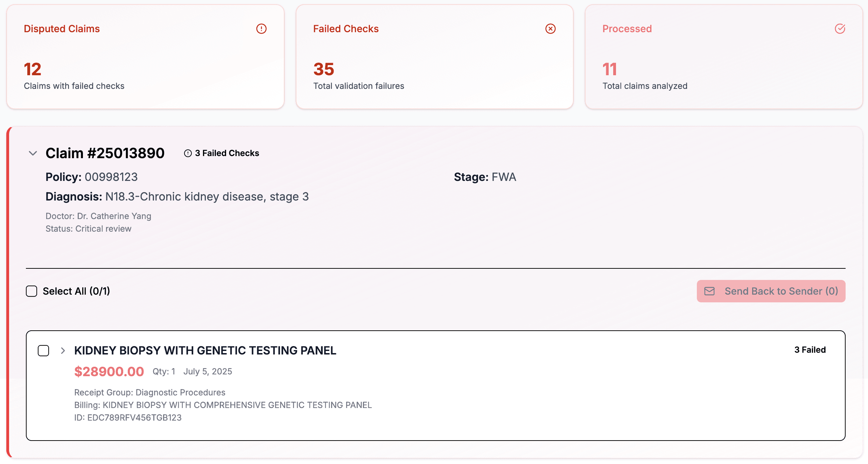
Task: Click the Failed Checks X-circle icon
Action: [x=550, y=29]
